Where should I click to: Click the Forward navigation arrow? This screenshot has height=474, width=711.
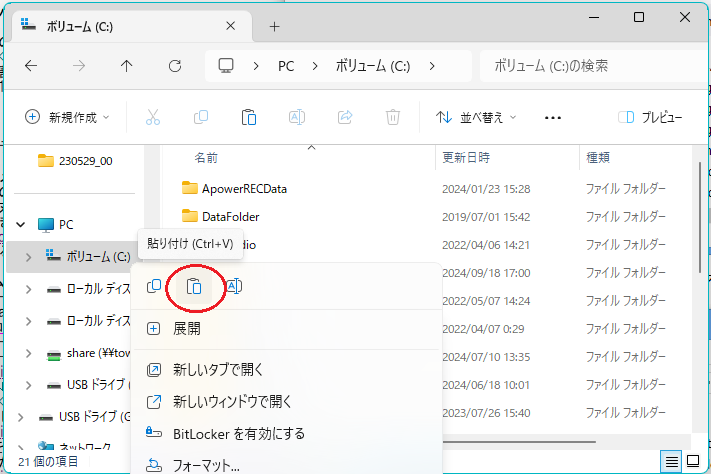[79, 66]
